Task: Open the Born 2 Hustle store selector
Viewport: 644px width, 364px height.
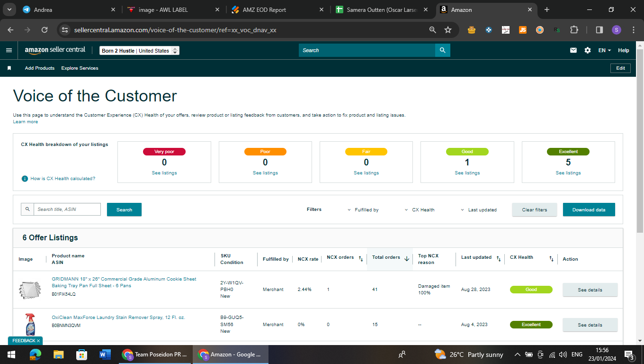Action: [140, 51]
